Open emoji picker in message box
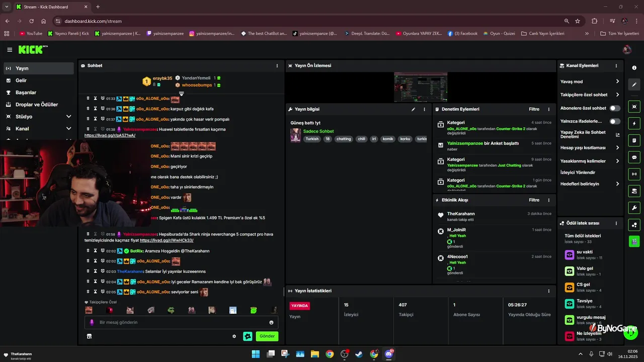This screenshot has width=644, height=362. pos(271,322)
